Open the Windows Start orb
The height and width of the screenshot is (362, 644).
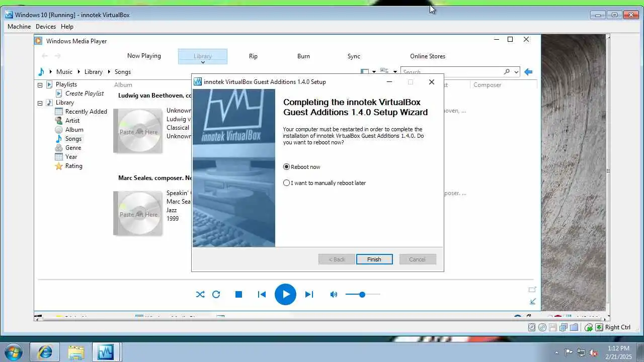click(13, 352)
